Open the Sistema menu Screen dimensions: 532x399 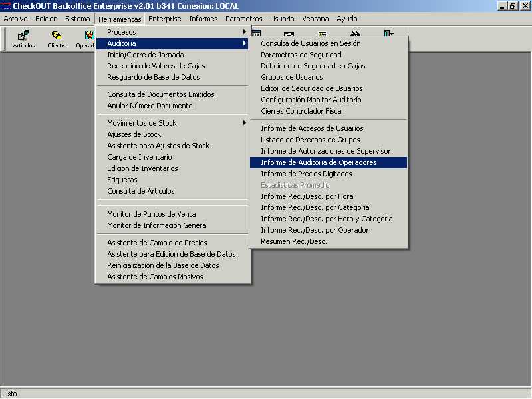coord(77,19)
